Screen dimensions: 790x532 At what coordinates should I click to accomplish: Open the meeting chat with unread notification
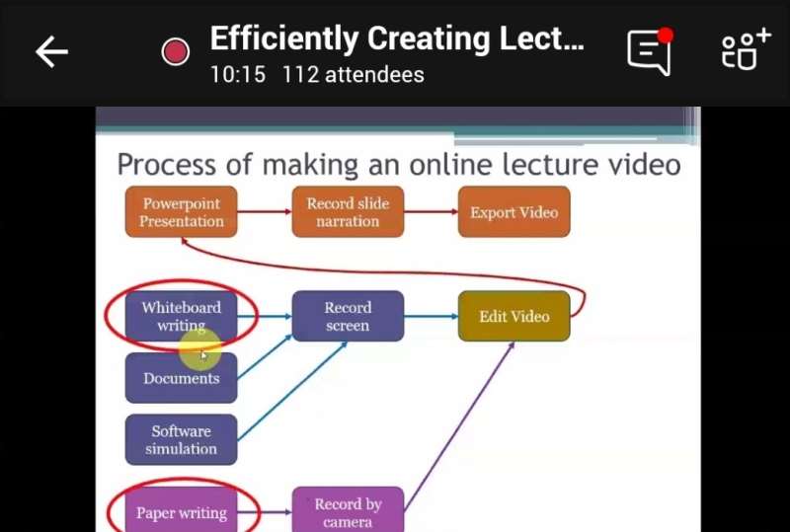649,51
